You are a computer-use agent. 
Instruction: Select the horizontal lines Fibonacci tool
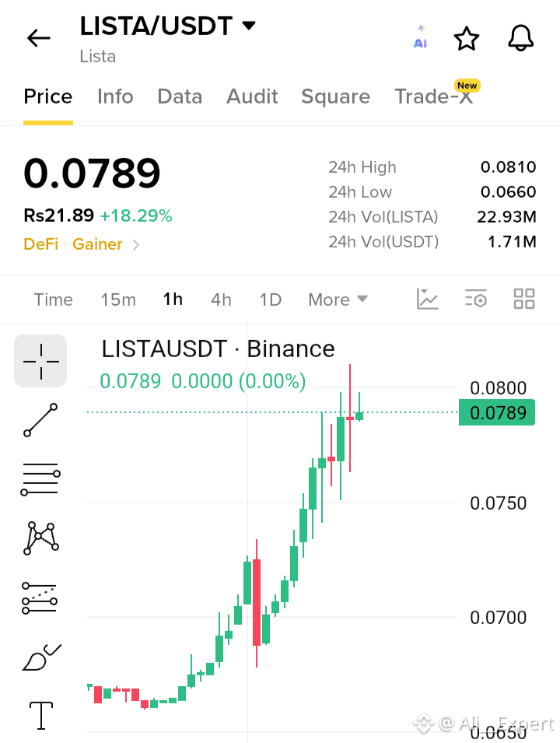coord(40,479)
